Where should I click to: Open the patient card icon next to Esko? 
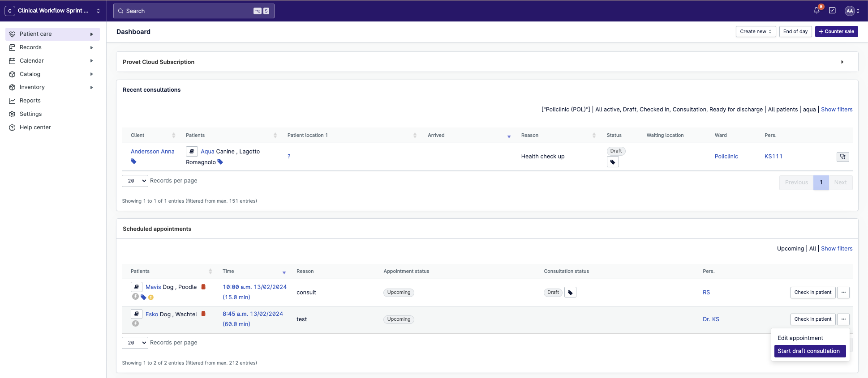click(137, 314)
